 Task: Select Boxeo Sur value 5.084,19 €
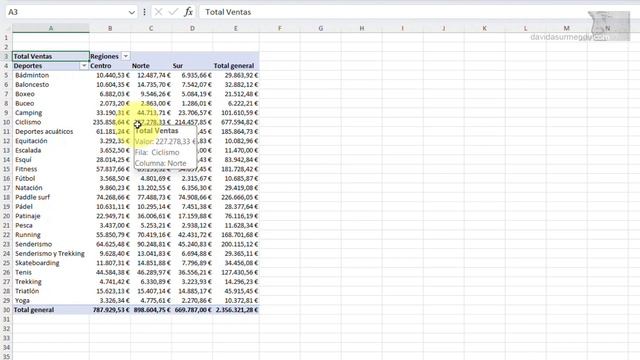pyautogui.click(x=197, y=94)
